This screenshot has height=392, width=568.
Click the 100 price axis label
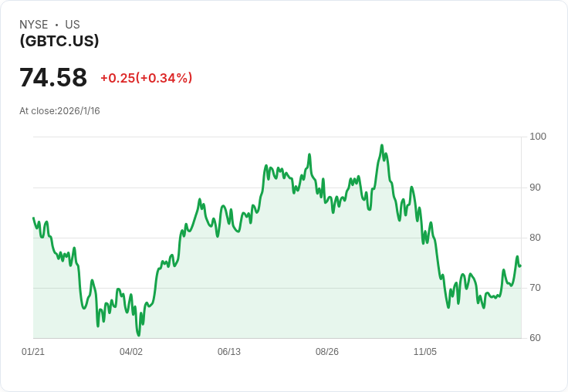pyautogui.click(x=538, y=137)
